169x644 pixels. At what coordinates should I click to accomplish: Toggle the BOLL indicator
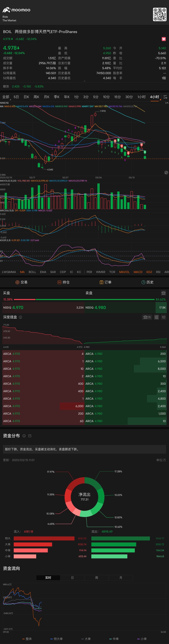(x=32, y=272)
